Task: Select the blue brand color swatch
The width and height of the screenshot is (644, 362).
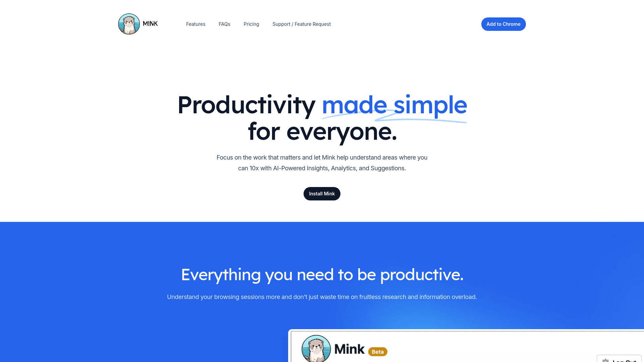Action: [503, 24]
